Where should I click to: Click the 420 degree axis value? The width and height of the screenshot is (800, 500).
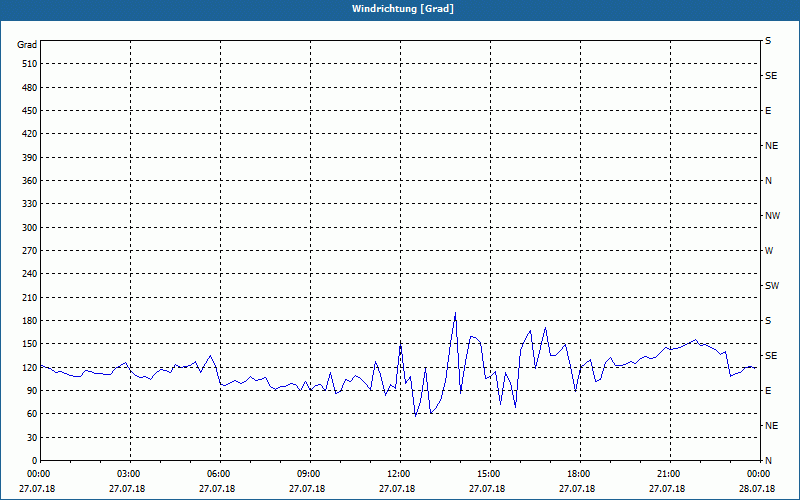tap(30, 134)
